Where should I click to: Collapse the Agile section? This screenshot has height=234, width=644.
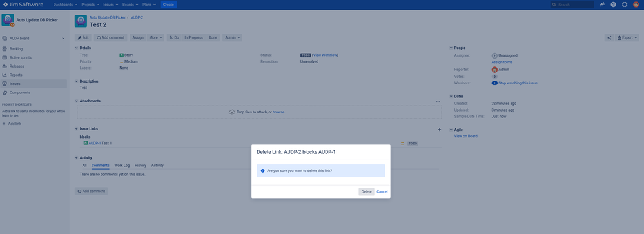451,130
